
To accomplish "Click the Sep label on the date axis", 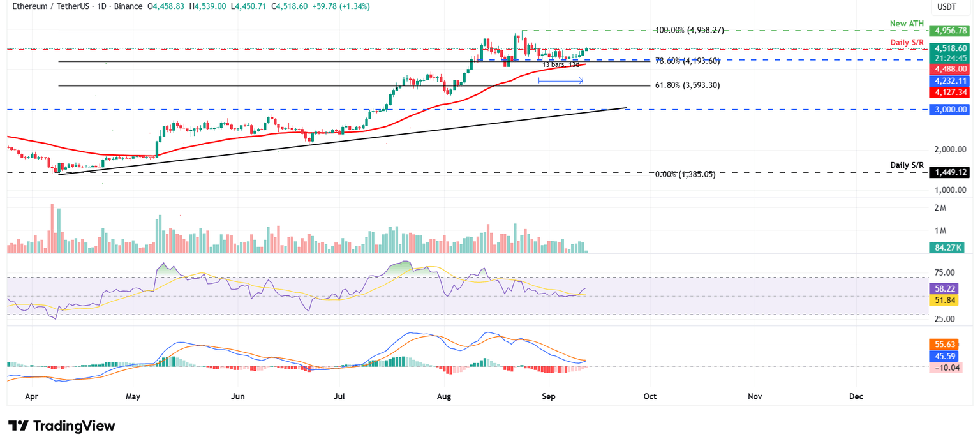I will coord(548,396).
